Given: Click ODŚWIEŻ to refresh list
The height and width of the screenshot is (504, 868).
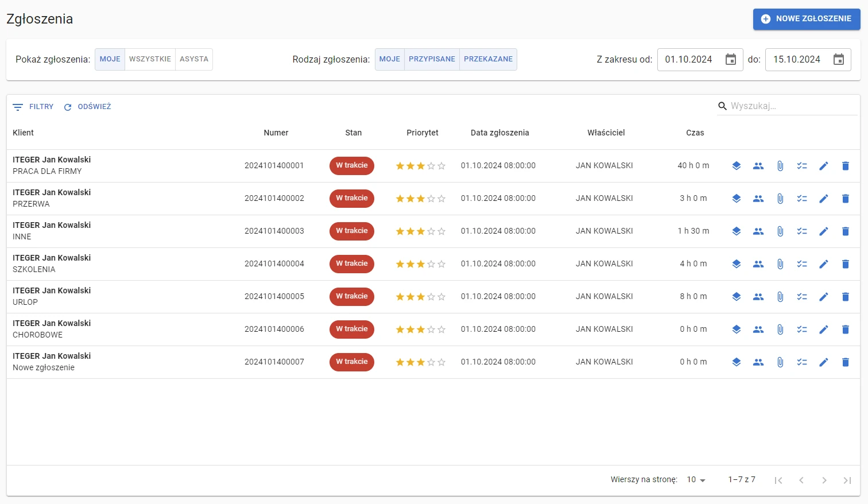Looking at the screenshot, I should 87,107.
